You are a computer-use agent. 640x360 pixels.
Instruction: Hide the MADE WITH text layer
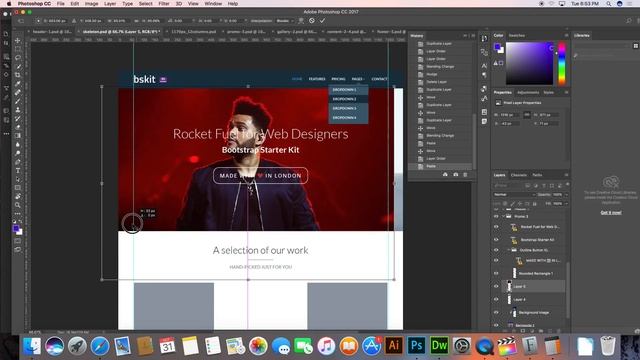[x=496, y=260]
